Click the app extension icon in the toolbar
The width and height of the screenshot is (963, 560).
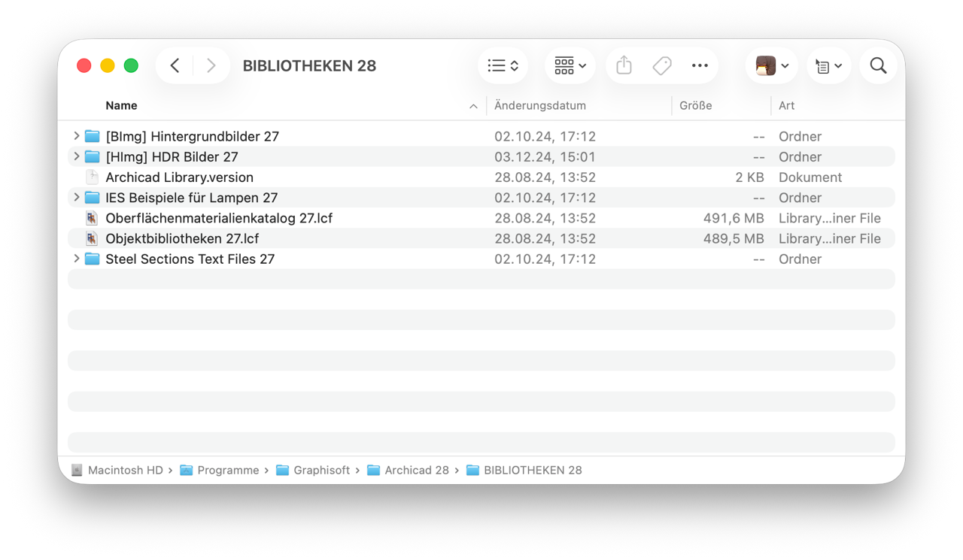click(766, 65)
